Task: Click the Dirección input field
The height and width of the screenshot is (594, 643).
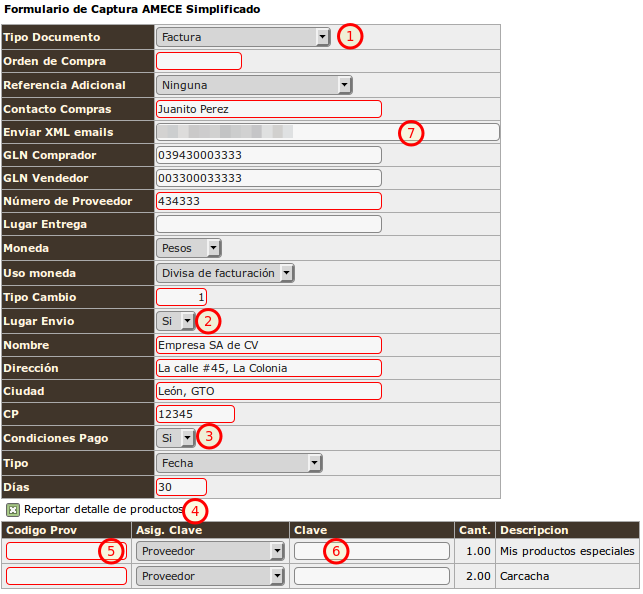Action: (x=269, y=368)
